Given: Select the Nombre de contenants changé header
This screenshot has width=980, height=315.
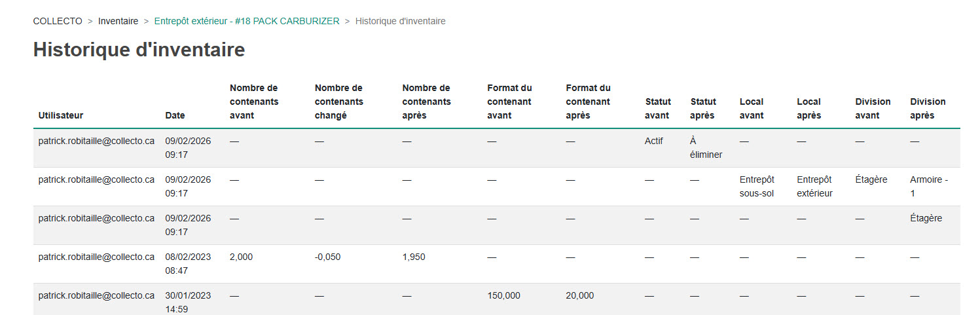Looking at the screenshot, I should pos(339,102).
